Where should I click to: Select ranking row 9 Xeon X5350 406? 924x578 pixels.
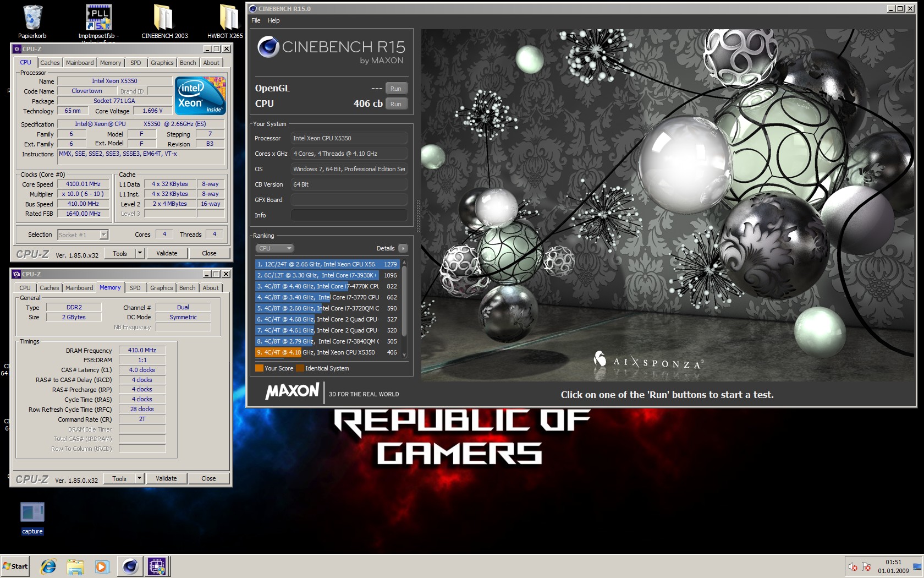point(327,352)
